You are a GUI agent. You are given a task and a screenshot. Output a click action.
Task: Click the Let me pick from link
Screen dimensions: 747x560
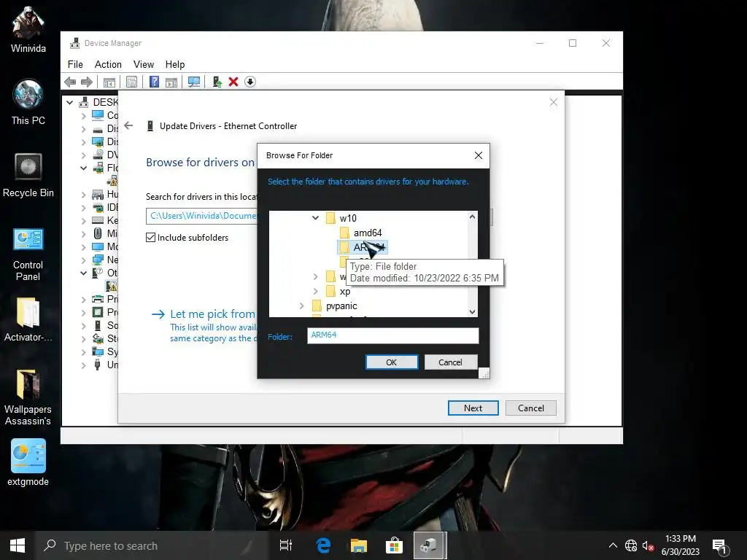click(x=212, y=314)
